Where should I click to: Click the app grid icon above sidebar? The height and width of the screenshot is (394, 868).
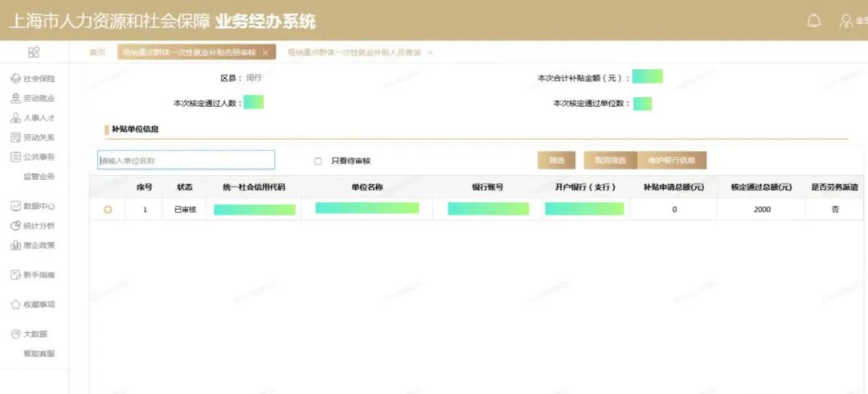click(x=34, y=52)
